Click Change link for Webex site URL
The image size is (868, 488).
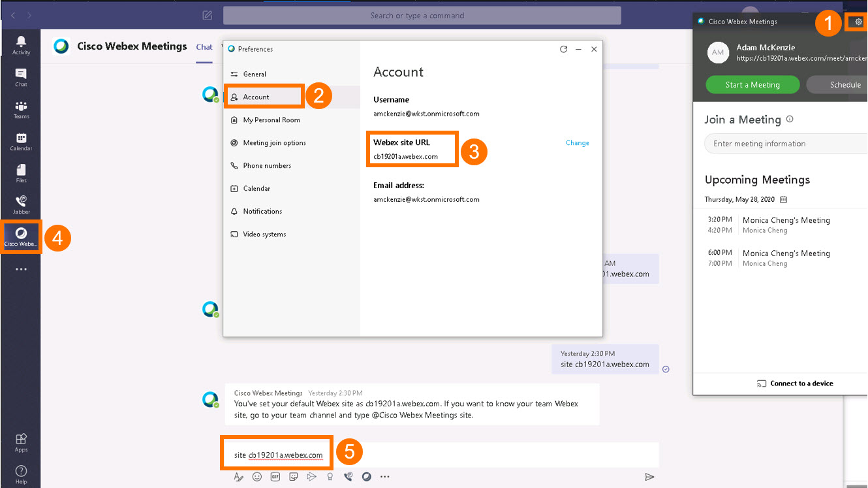(x=578, y=143)
